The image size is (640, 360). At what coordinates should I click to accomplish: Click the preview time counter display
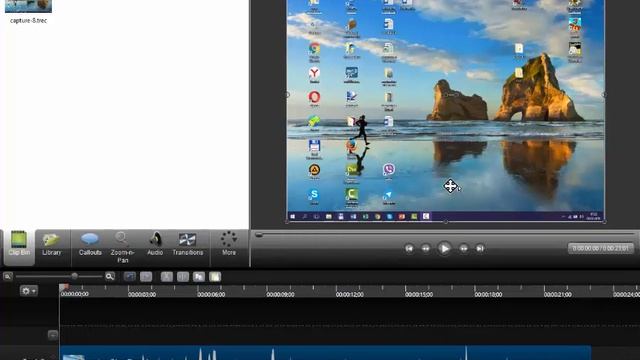[x=600, y=248]
